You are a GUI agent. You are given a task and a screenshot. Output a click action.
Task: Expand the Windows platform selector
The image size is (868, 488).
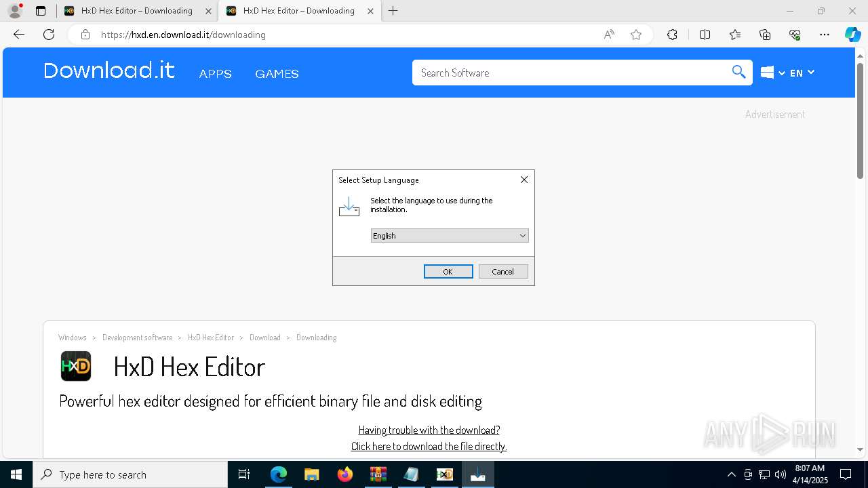coord(772,73)
